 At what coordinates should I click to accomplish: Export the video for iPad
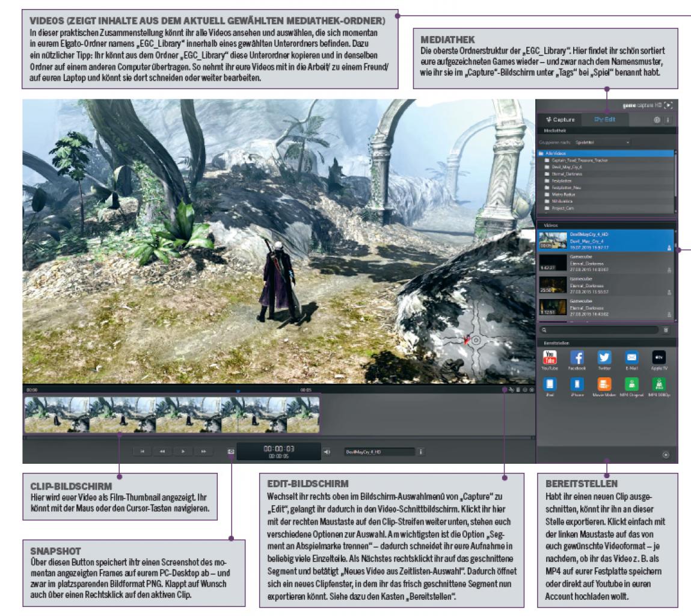(550, 384)
